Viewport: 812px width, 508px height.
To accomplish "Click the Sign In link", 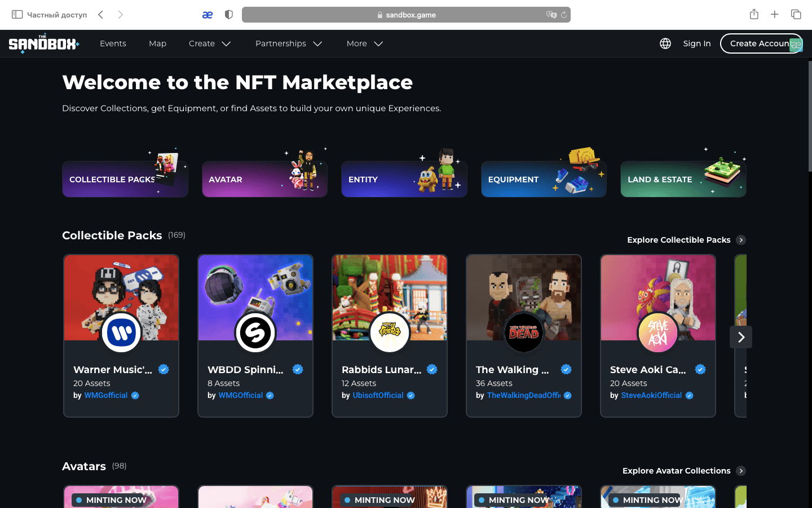I will click(696, 43).
